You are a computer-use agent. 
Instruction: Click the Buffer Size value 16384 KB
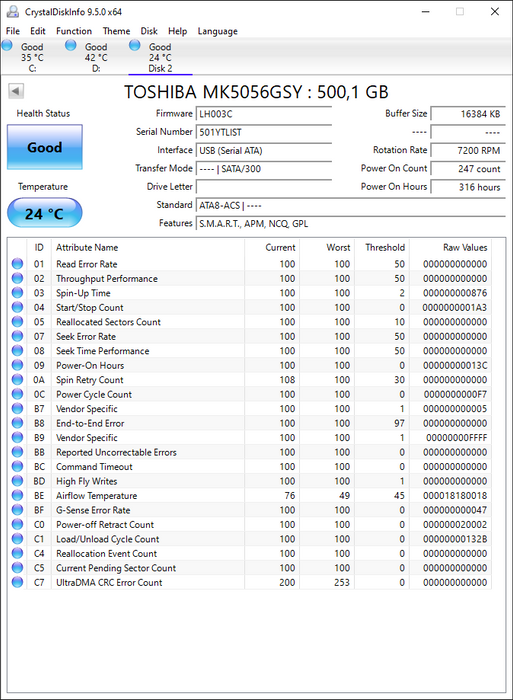pyautogui.click(x=468, y=114)
